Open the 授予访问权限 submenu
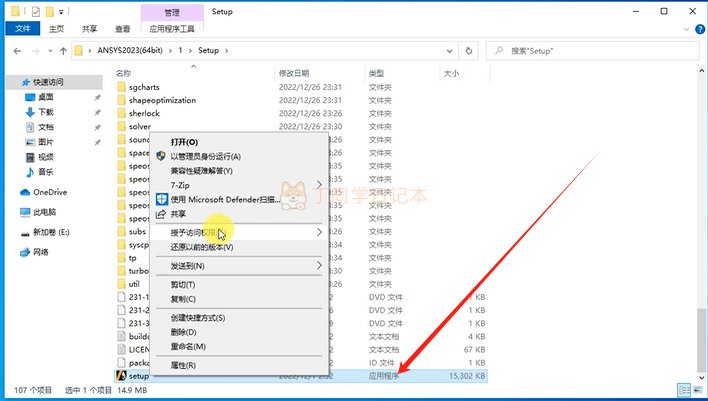The height and width of the screenshot is (401, 708). point(239,233)
